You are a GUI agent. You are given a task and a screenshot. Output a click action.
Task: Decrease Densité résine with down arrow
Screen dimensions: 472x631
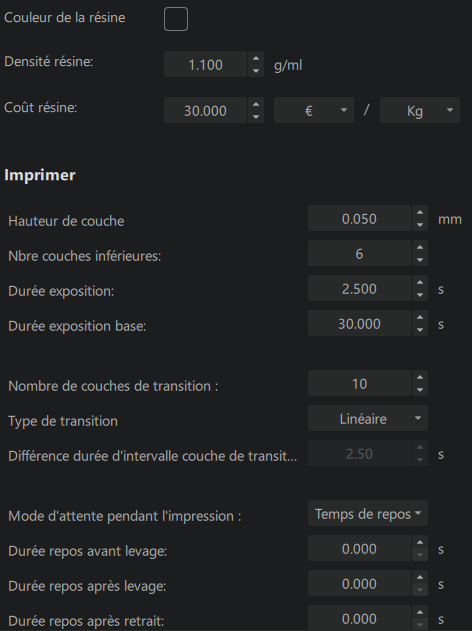pos(256,71)
